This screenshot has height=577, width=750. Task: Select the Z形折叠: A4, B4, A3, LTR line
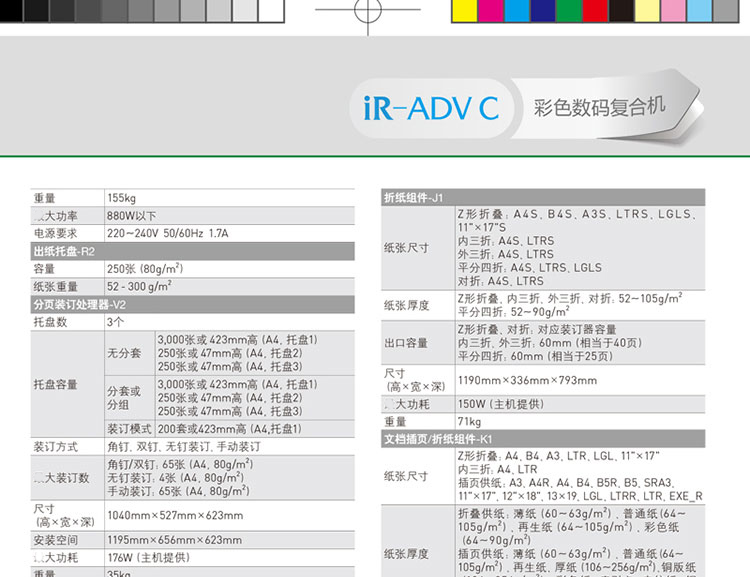tap(559, 456)
